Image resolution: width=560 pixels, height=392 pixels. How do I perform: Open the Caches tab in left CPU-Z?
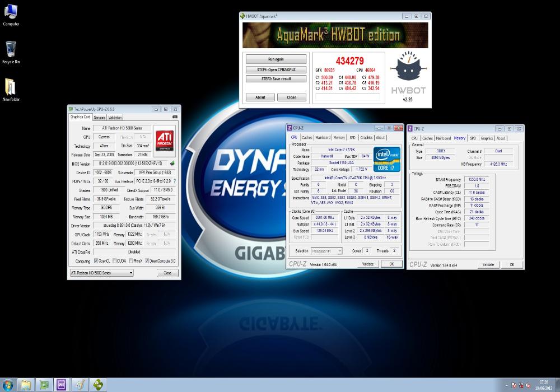[x=307, y=137]
